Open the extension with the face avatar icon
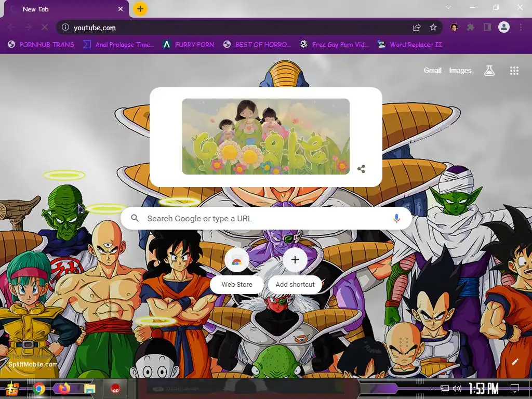The width and height of the screenshot is (532, 399). pos(454,27)
